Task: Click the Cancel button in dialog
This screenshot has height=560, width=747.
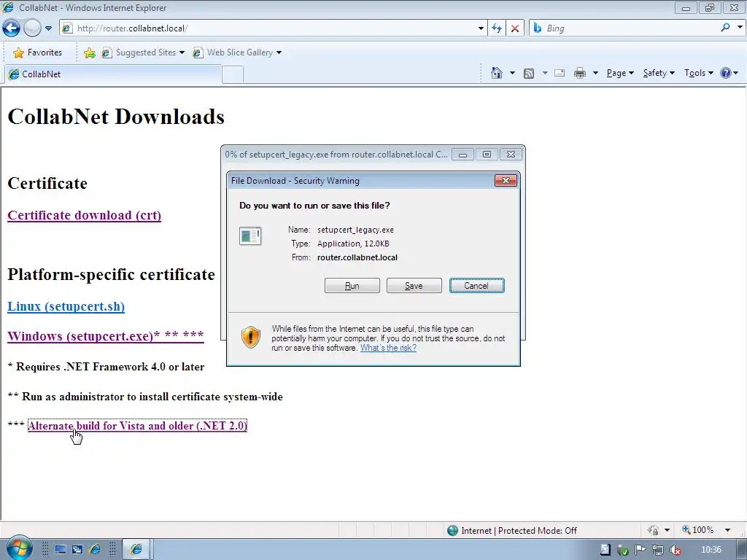Action: [x=476, y=286]
